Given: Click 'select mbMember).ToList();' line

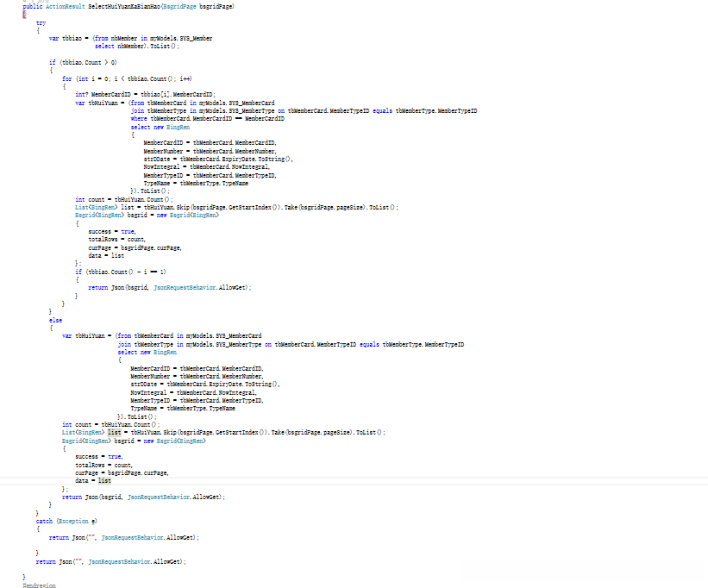Looking at the screenshot, I should (x=137, y=46).
